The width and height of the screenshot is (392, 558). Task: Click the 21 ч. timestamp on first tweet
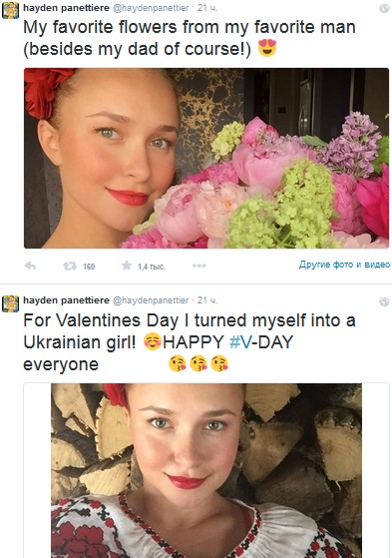[207, 8]
